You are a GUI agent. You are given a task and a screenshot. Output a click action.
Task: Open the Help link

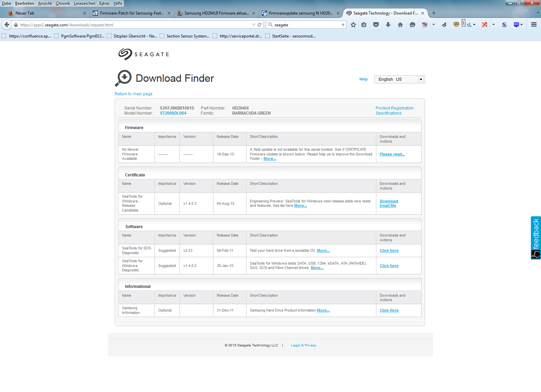(363, 79)
